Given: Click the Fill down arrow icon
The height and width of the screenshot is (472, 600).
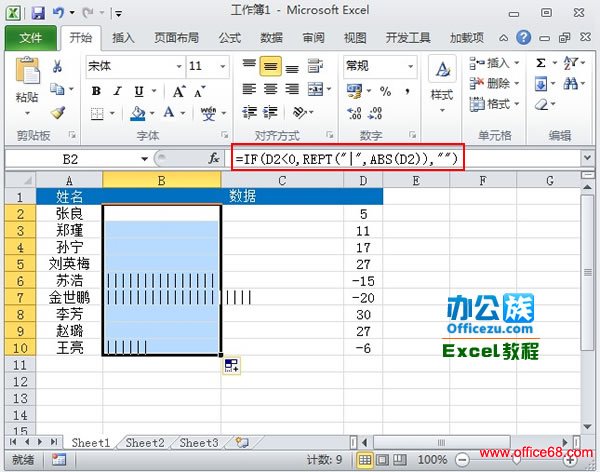Looking at the screenshot, I should (541, 83).
